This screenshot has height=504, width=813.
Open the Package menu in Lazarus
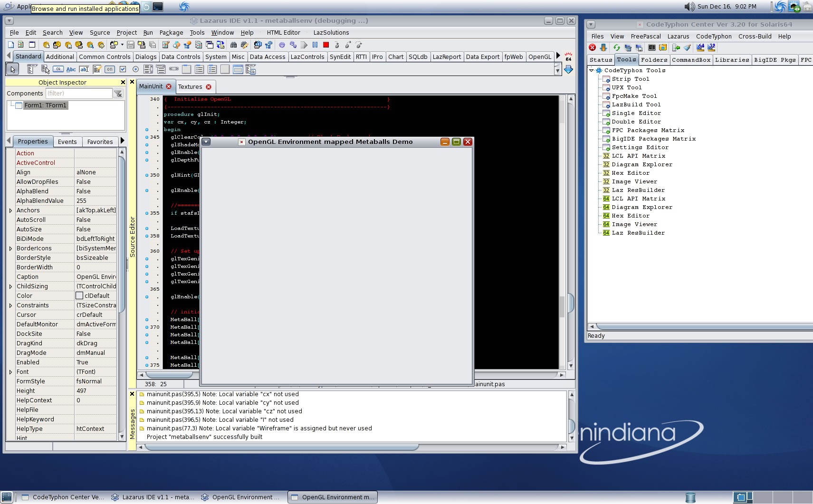pyautogui.click(x=171, y=32)
